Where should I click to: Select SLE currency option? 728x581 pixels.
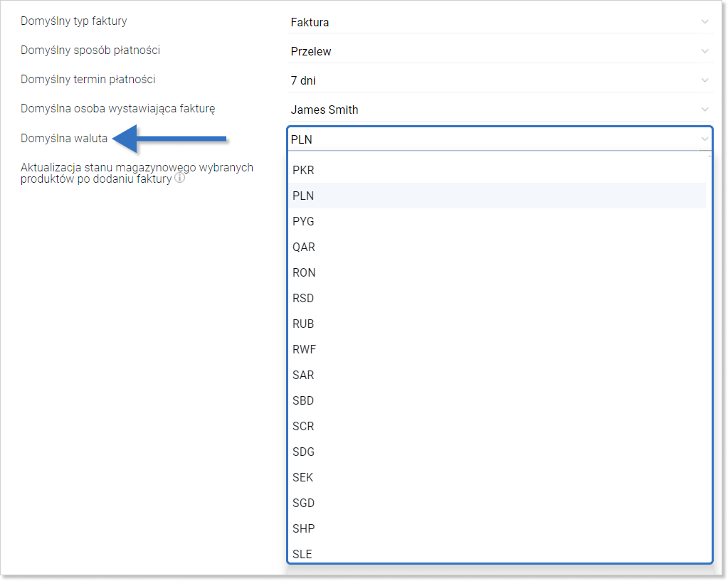point(497,553)
